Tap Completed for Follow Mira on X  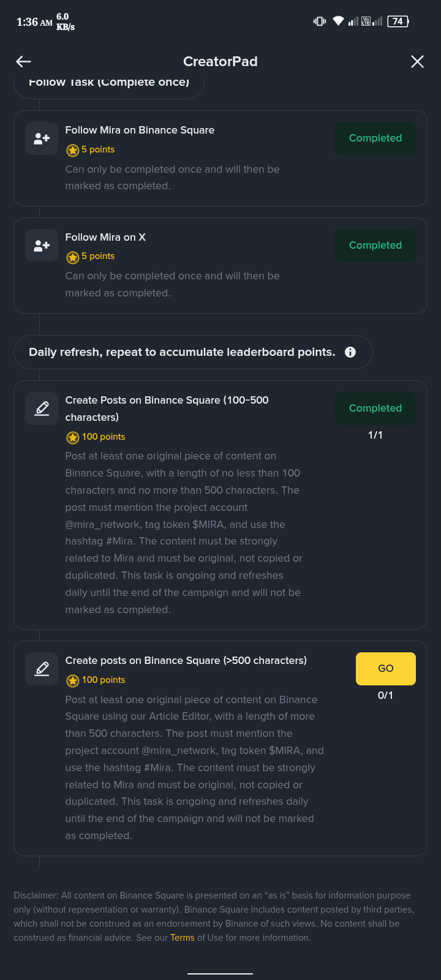[375, 246]
